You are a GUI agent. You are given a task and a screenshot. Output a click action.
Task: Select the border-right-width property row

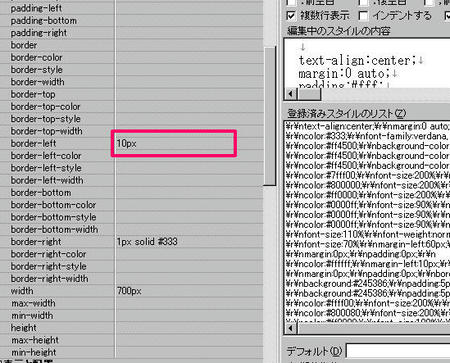(x=132, y=279)
